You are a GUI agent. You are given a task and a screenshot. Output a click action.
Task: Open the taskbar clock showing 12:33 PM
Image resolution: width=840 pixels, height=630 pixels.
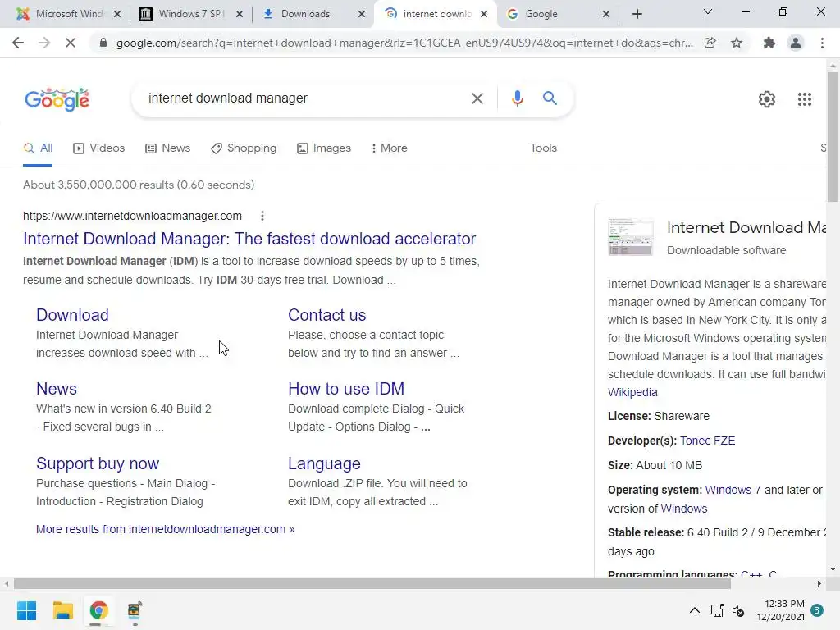point(781,610)
